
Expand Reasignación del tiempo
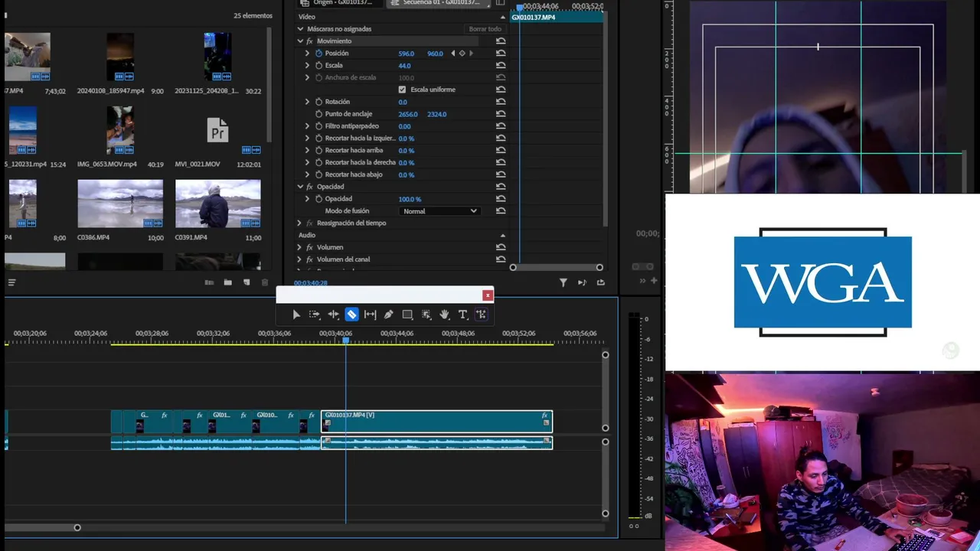click(300, 223)
